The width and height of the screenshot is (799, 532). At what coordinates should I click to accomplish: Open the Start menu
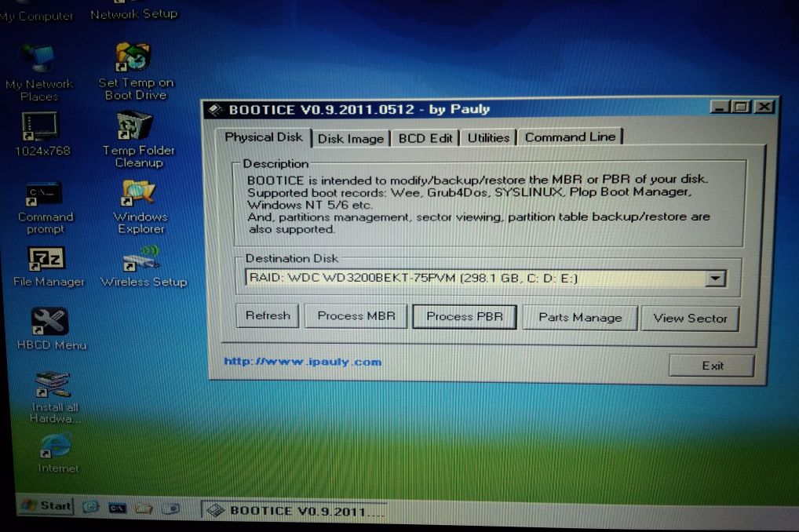tap(46, 505)
